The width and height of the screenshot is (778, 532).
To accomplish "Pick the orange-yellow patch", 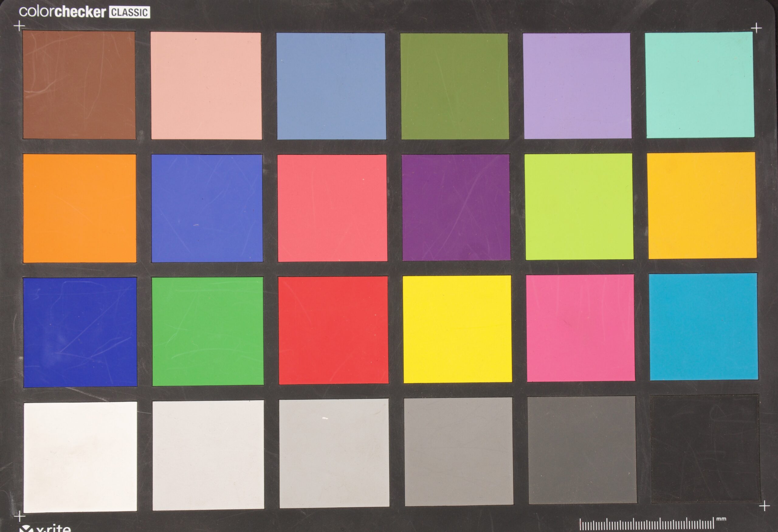I will (702, 206).
